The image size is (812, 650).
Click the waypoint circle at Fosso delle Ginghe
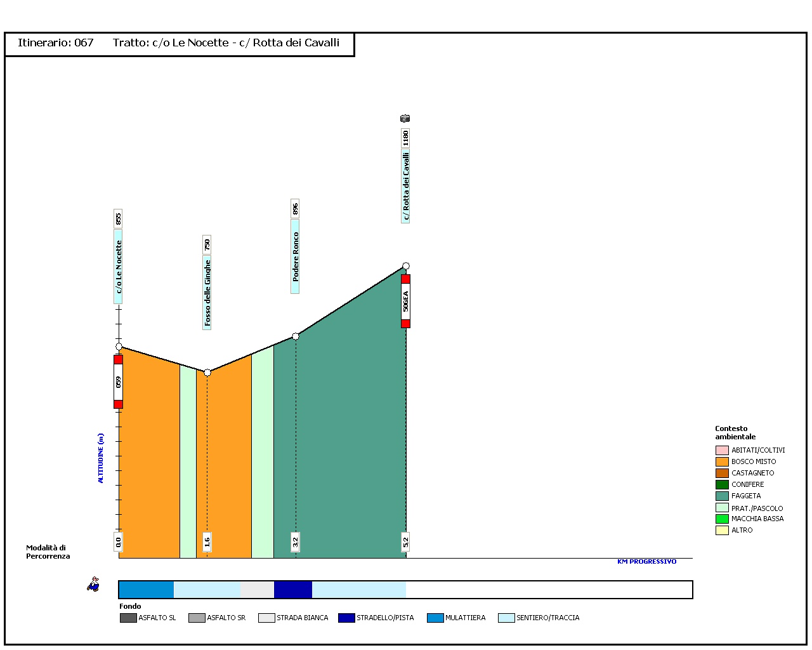(x=207, y=373)
